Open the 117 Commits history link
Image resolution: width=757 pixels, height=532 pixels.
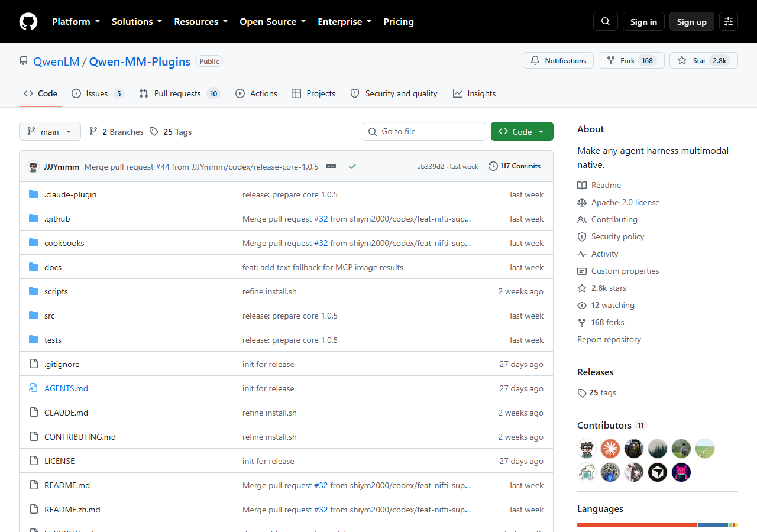click(515, 166)
